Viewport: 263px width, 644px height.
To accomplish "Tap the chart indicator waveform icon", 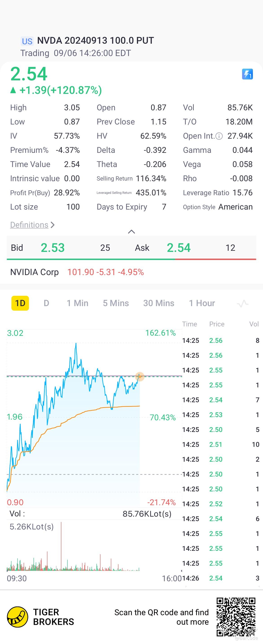I will point(242,303).
